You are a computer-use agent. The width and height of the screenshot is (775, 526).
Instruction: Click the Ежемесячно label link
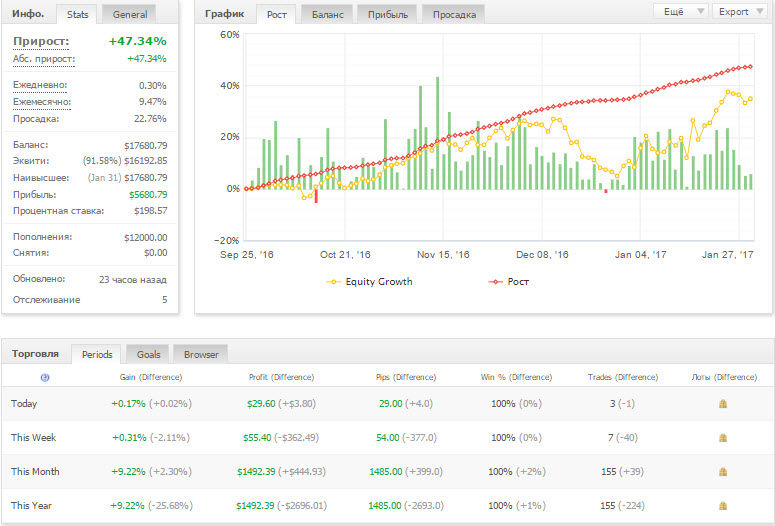(42, 102)
